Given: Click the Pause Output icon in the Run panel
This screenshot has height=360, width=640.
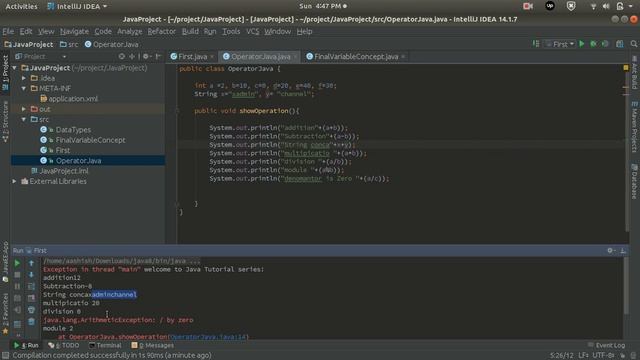Looking at the screenshot, I should click(17, 287).
